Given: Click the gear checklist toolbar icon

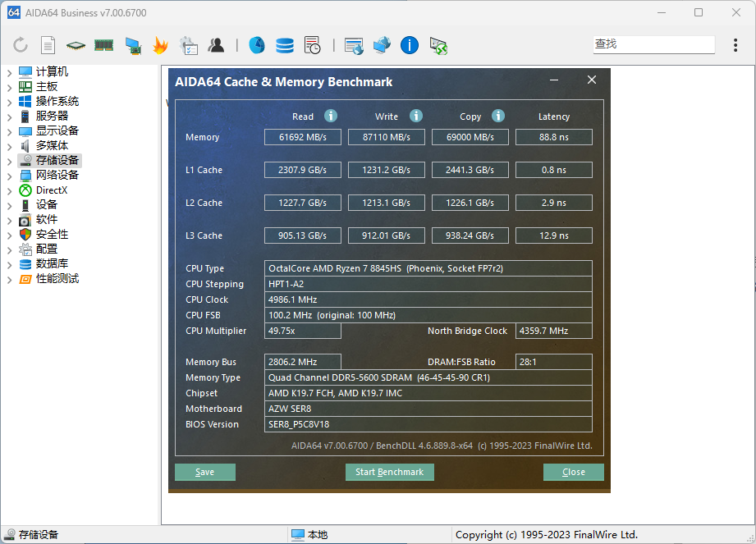Looking at the screenshot, I should click(x=188, y=46).
